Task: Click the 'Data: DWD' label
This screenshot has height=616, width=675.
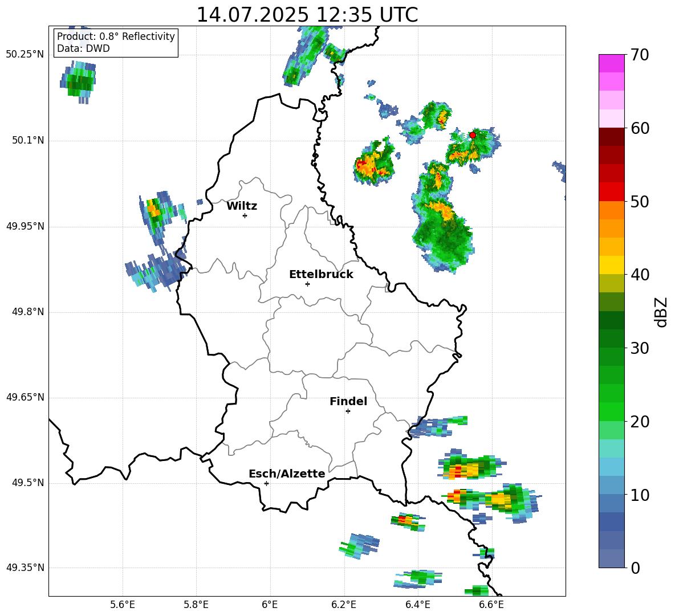Action: [83, 48]
